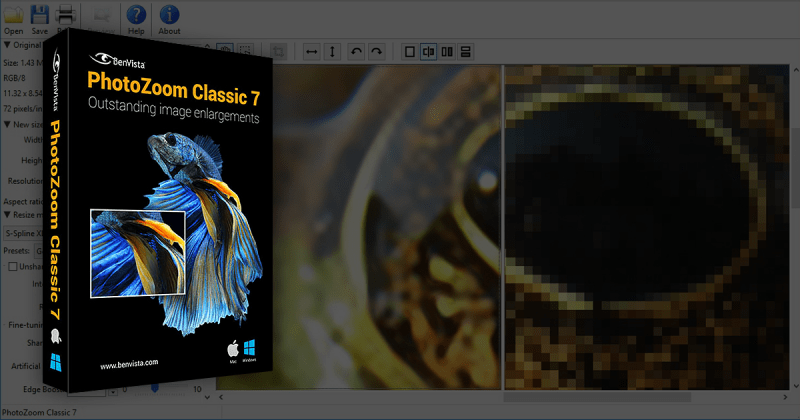
Task: Rotate image clockwise
Action: click(x=376, y=51)
